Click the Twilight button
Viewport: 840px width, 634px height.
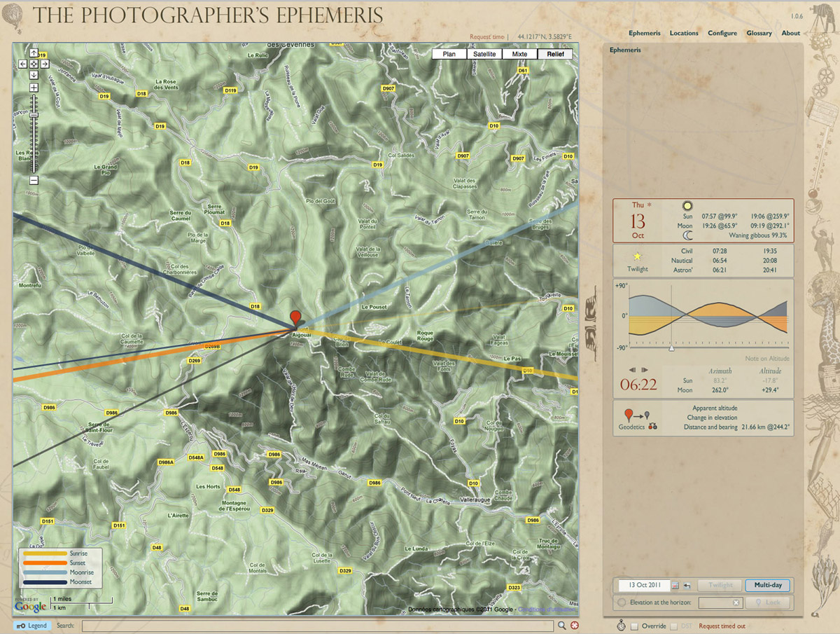720,585
